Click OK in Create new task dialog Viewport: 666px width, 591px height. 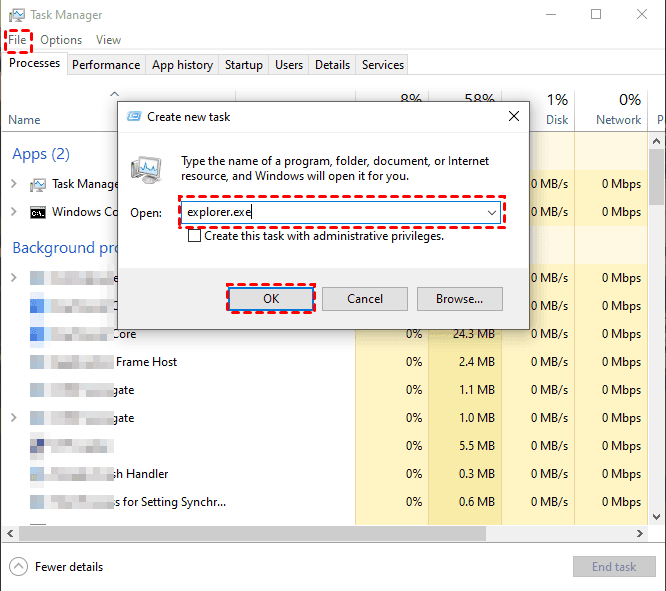[x=271, y=299]
